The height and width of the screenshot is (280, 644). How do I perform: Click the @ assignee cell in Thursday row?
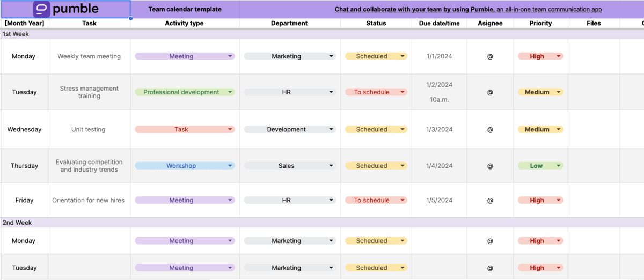[x=490, y=166]
